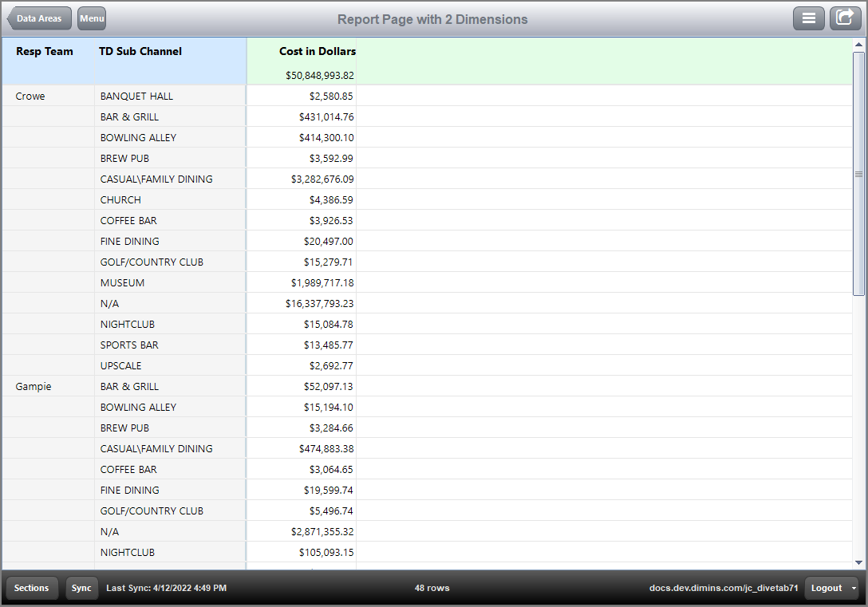Viewport: 868px width, 607px height.
Task: Click the docs.dev.dimins.com server address
Action: click(724, 588)
